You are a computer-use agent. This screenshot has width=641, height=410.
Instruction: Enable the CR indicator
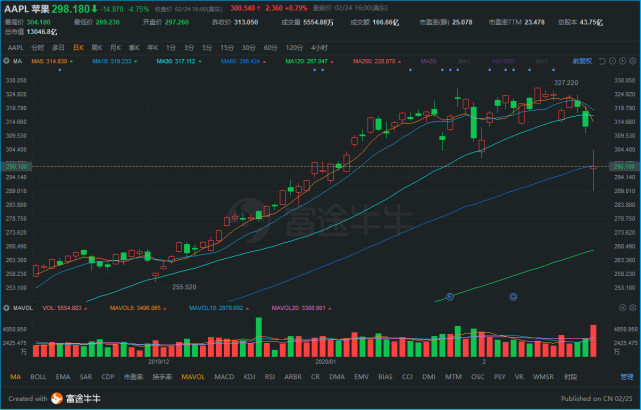(315, 377)
